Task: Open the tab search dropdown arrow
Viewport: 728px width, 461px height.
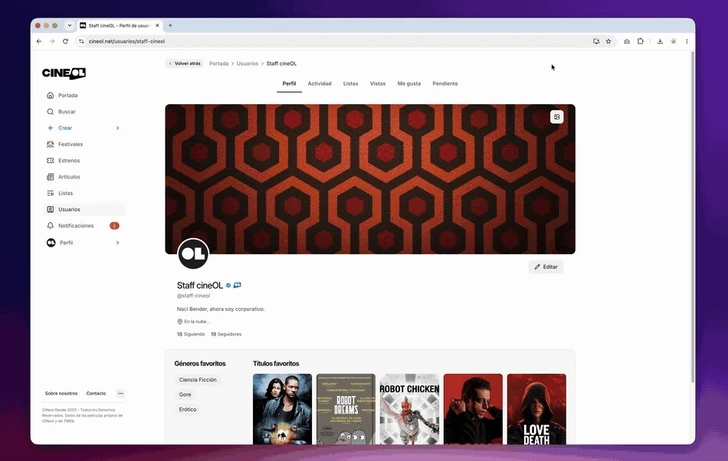Action: [x=69, y=26]
